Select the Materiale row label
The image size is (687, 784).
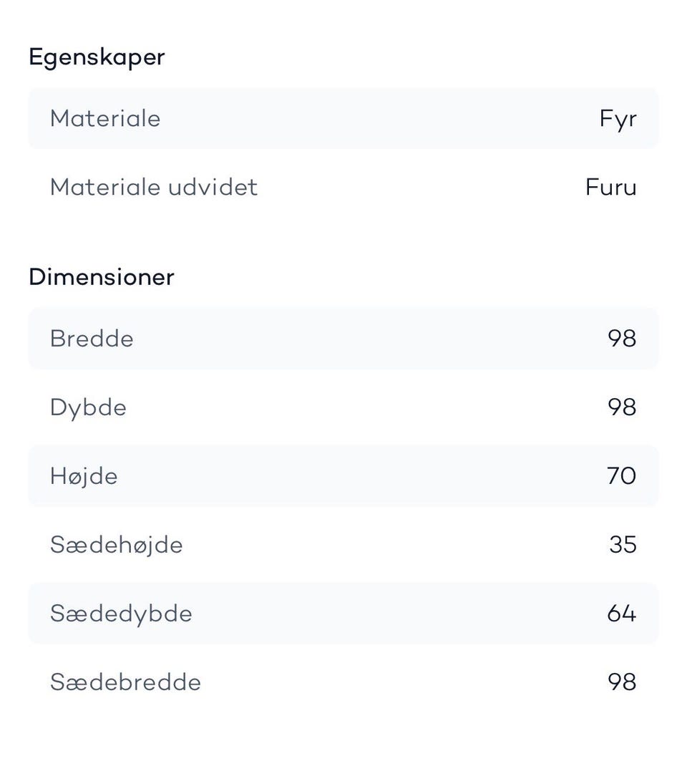(105, 119)
